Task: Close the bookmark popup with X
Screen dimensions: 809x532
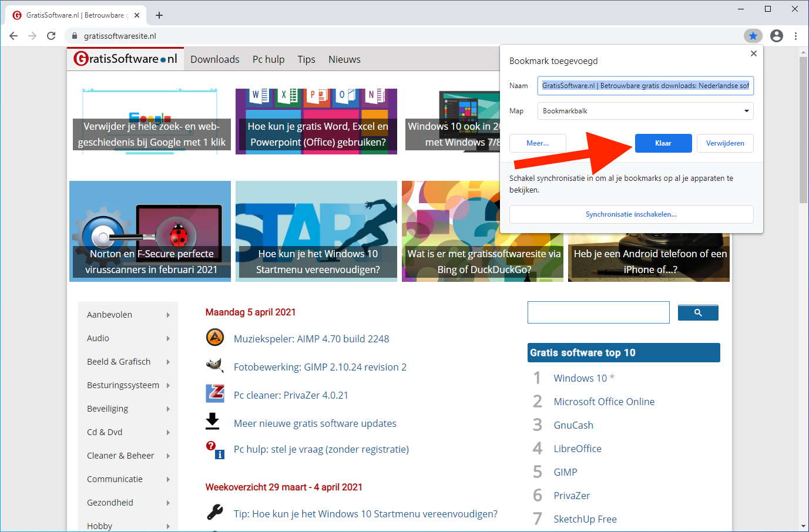Action: [x=753, y=53]
